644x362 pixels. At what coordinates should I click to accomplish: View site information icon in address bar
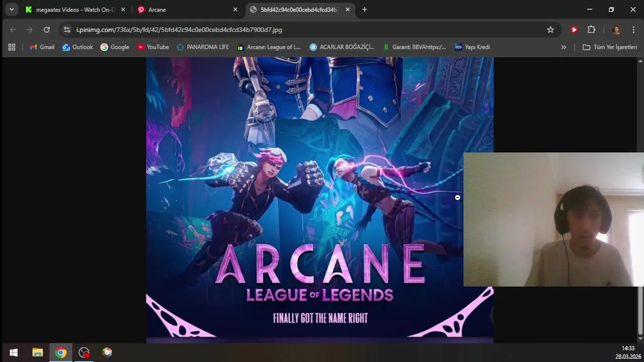click(x=67, y=30)
